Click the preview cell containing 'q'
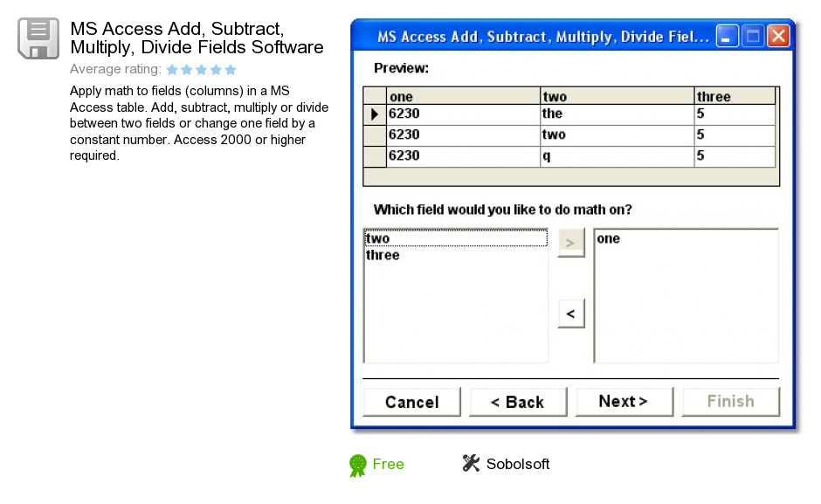Image resolution: width=821 pixels, height=504 pixels. click(x=617, y=156)
